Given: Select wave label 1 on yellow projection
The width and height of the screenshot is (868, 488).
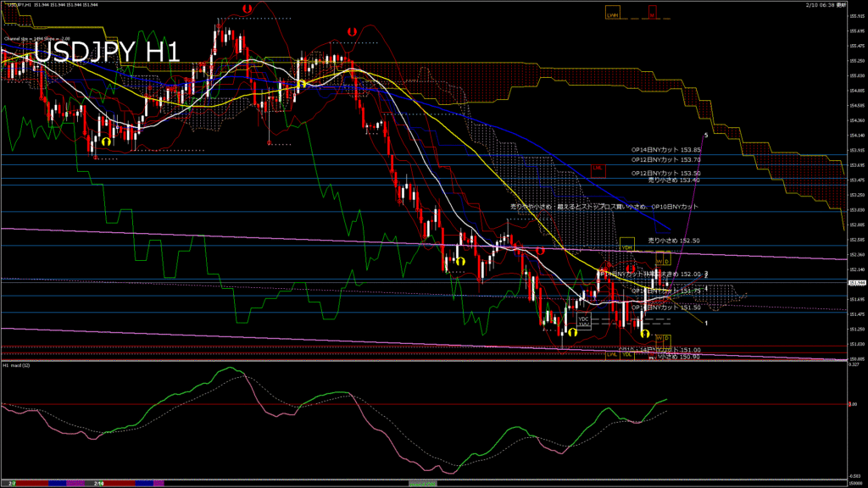Looking at the screenshot, I should point(707,323).
